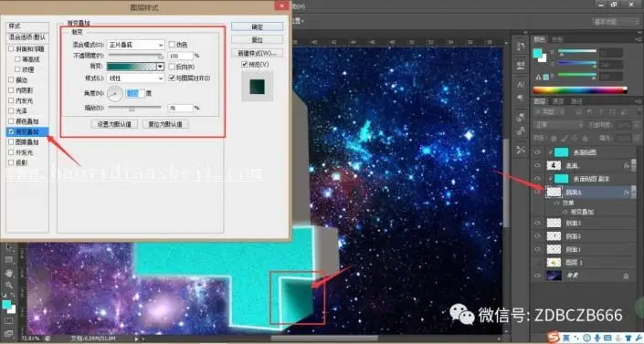
Task: Click the 角度 angle dial
Action: (x=115, y=94)
